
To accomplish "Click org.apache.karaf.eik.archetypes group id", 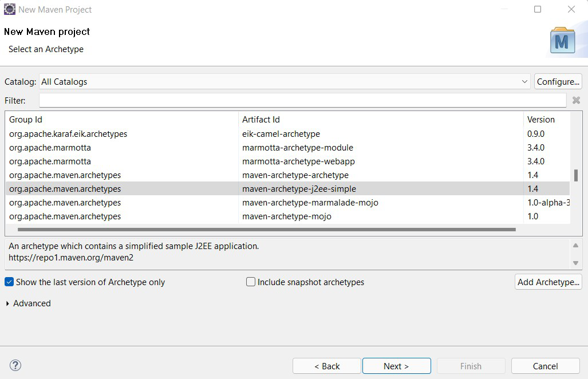I will tap(68, 134).
